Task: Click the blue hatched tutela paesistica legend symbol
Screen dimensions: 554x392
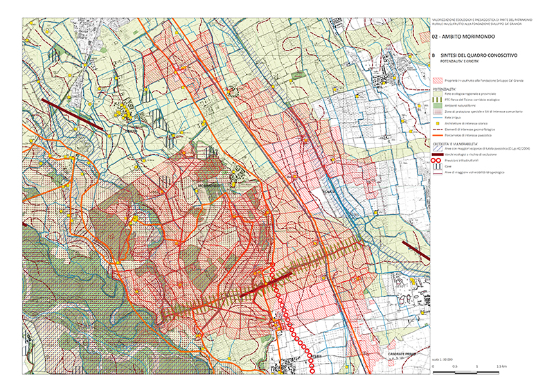Action: 438,147
